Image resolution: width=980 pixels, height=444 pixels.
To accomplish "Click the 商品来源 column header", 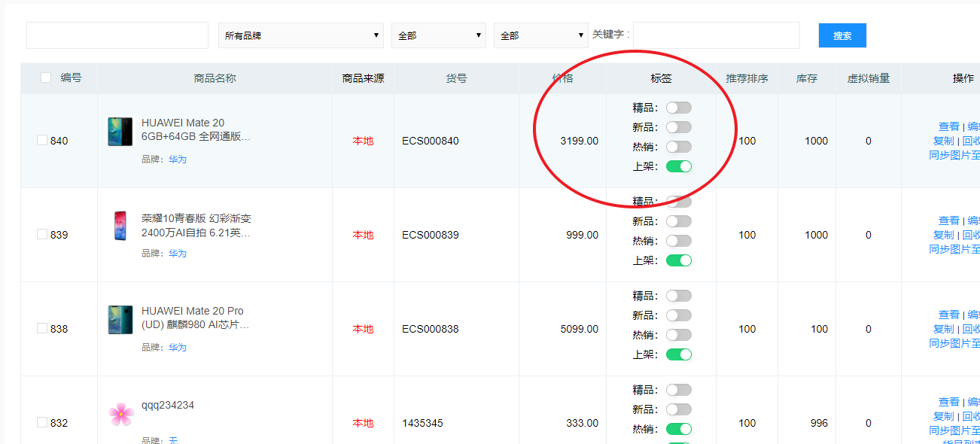I will point(363,78).
